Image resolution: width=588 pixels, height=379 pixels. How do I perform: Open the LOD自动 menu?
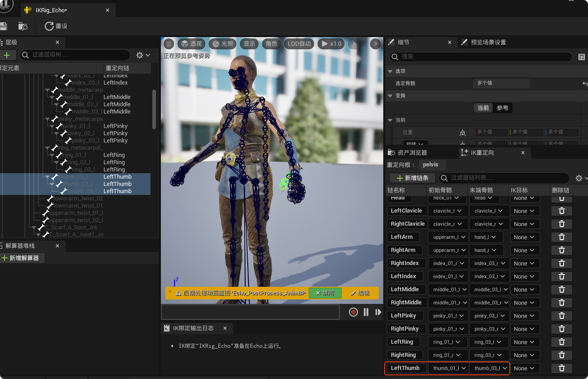[300, 44]
